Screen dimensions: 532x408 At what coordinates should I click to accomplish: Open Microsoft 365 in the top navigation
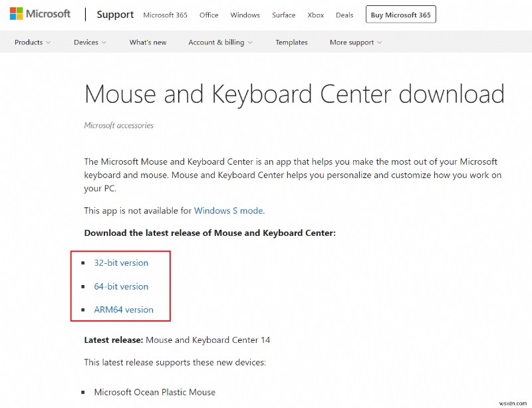[165, 15]
